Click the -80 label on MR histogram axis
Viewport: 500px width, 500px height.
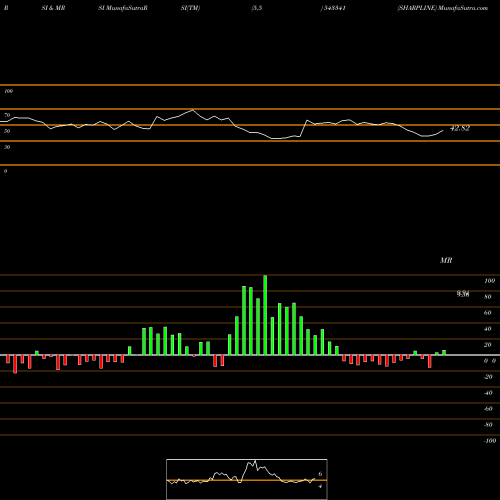[488, 425]
